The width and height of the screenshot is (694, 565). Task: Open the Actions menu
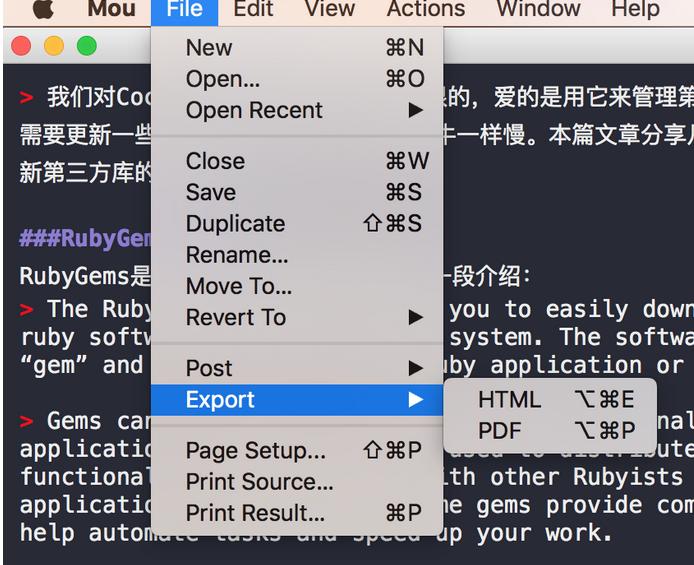point(426,9)
